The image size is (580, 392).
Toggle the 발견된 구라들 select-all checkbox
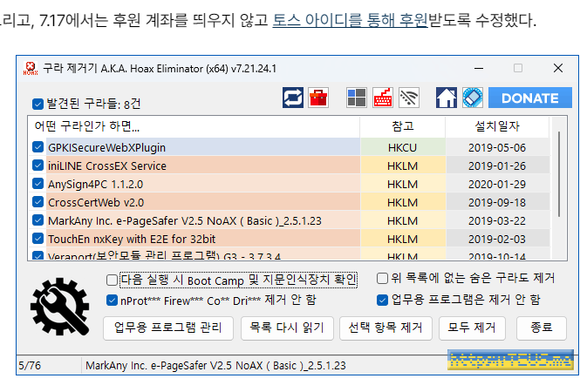[x=38, y=105]
